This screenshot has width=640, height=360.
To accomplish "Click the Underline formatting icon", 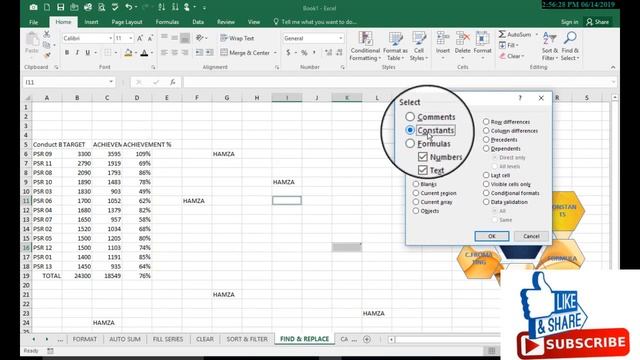I will [x=87, y=53].
